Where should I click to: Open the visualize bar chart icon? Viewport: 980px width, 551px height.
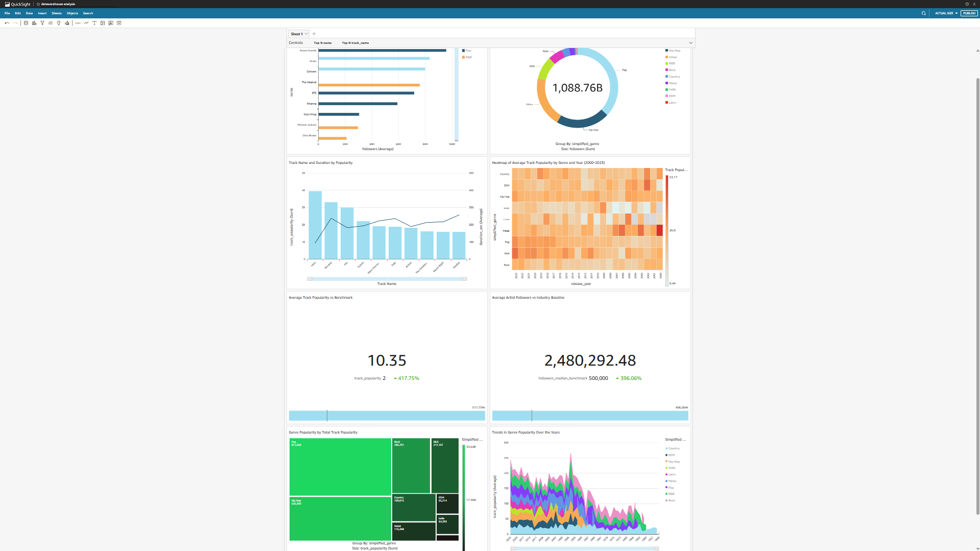[x=34, y=23]
